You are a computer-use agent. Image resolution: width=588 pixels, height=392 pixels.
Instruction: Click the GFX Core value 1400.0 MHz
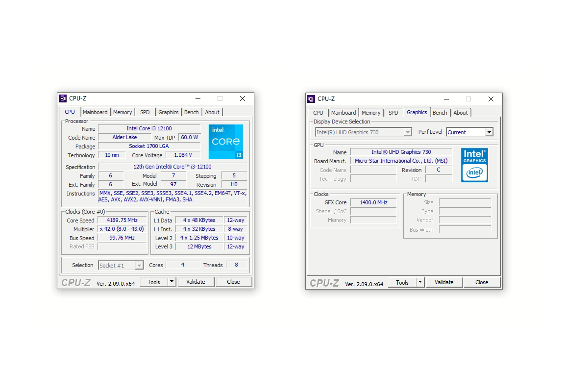point(373,202)
